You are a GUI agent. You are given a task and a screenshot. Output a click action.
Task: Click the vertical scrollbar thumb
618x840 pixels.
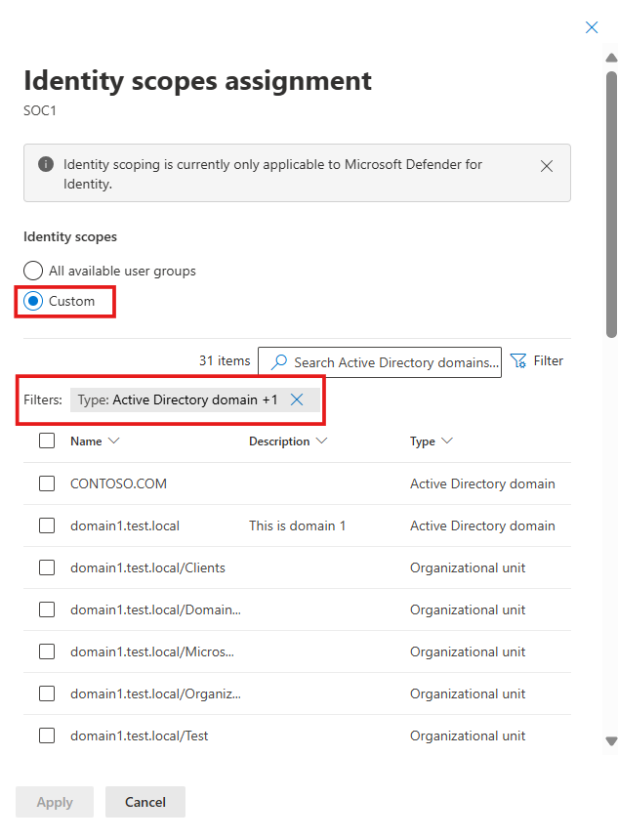point(611,195)
